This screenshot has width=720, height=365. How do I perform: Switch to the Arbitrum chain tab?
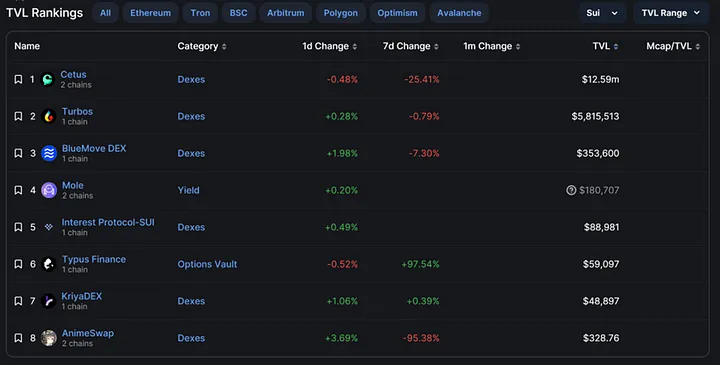tap(286, 13)
